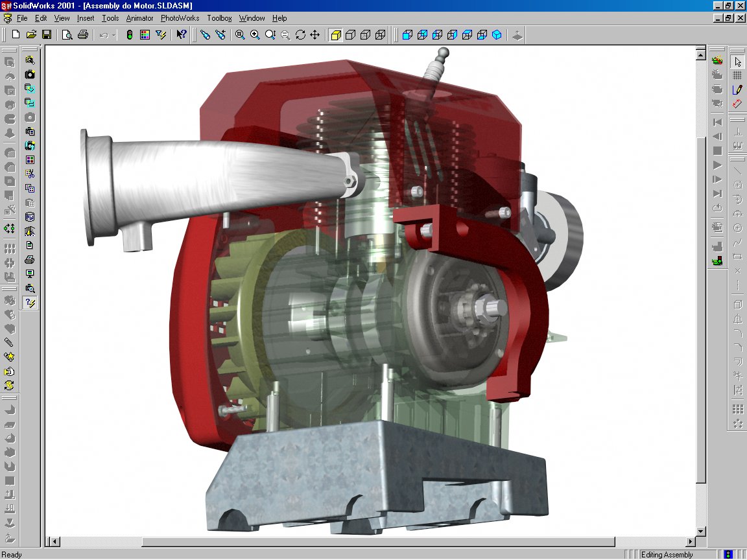Choose the Select arrow tool
Viewport: 747px width, 560px height.
point(737,62)
